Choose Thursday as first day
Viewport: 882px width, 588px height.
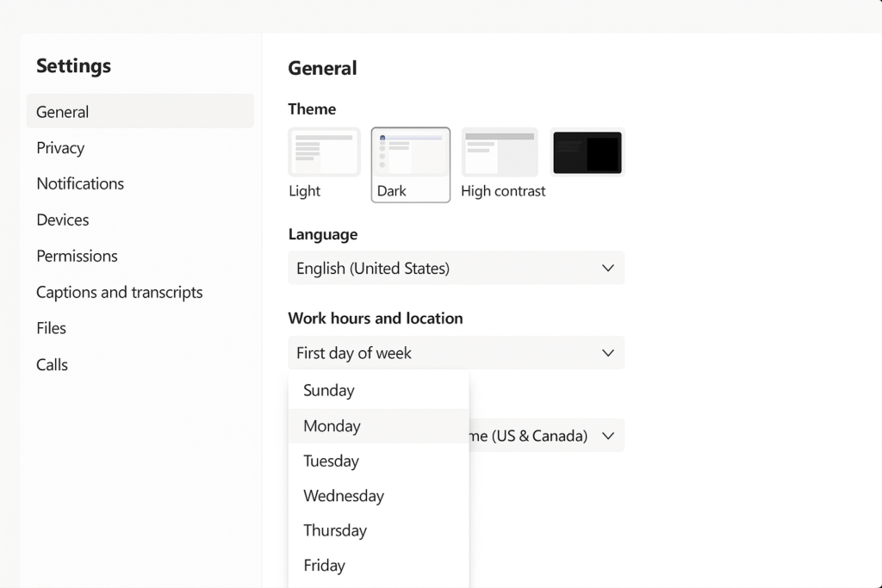379,530
